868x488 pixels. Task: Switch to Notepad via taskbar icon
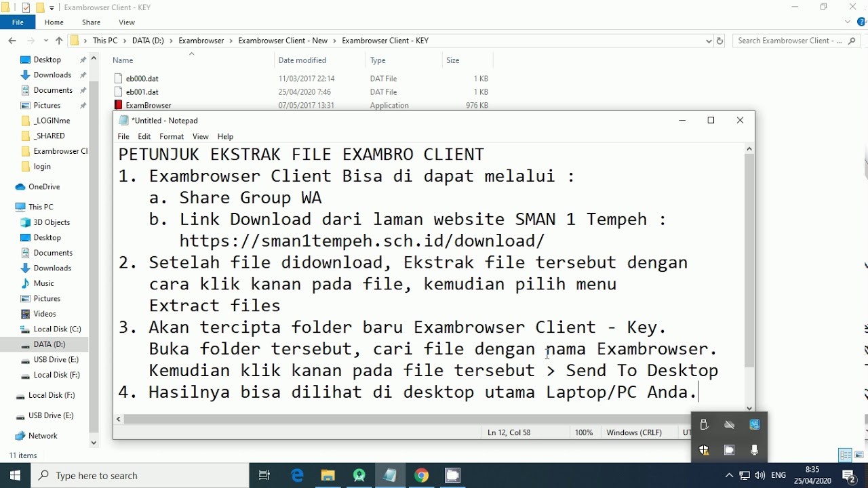click(x=390, y=476)
